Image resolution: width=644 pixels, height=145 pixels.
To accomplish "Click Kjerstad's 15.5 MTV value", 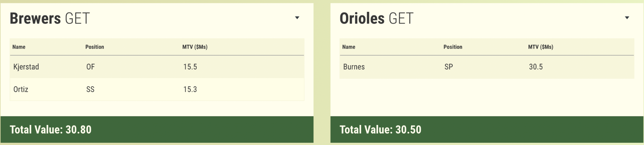I will [x=190, y=67].
